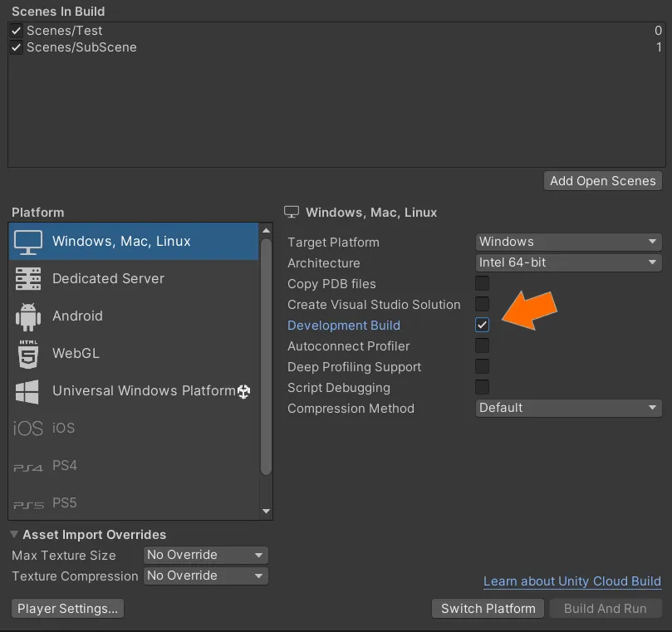Select the Dedicated Server platform
This screenshot has width=672, height=632.
point(134,278)
